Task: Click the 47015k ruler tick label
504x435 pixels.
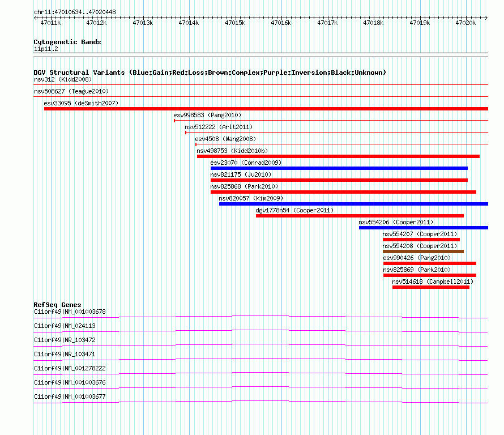Action: 235,23
